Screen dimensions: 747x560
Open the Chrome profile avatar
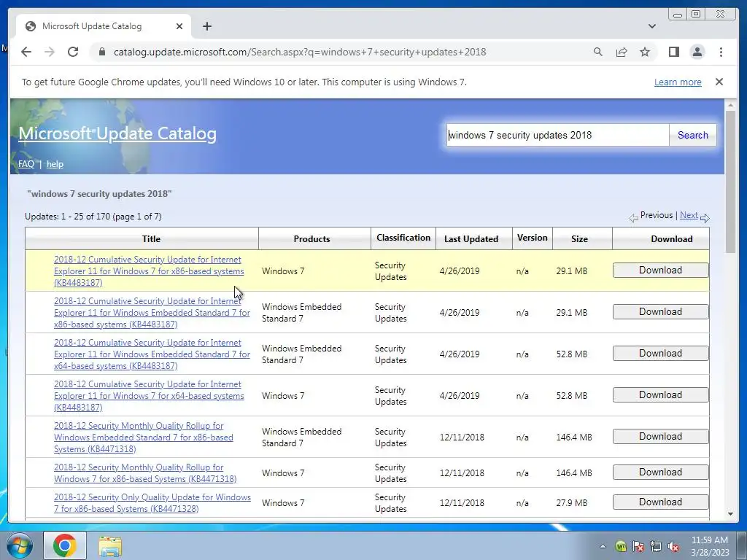point(697,52)
